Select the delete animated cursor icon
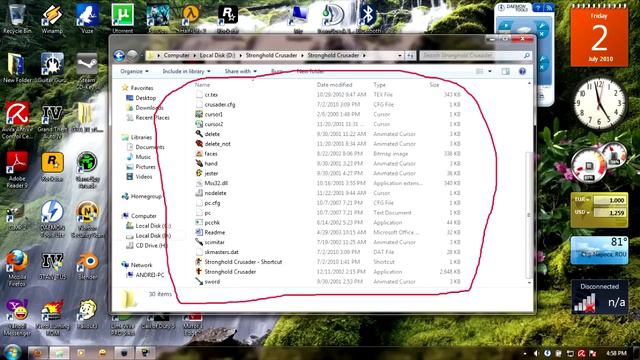 (x=199, y=134)
